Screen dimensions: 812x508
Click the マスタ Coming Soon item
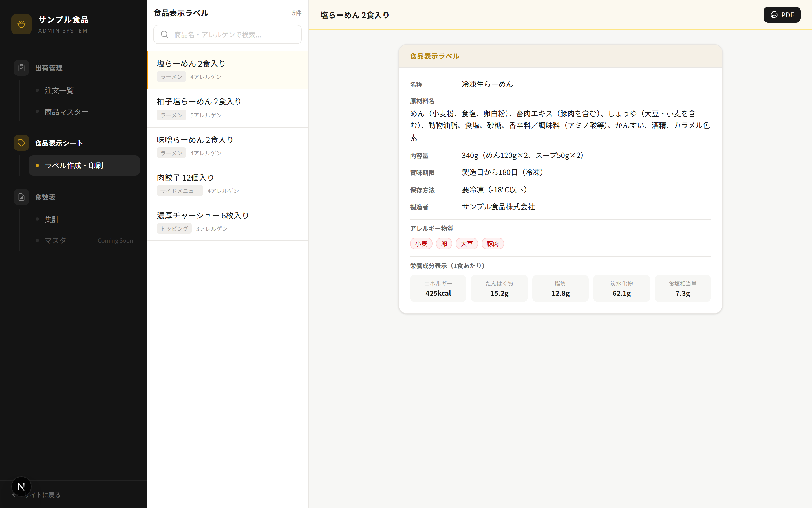pyautogui.click(x=84, y=240)
